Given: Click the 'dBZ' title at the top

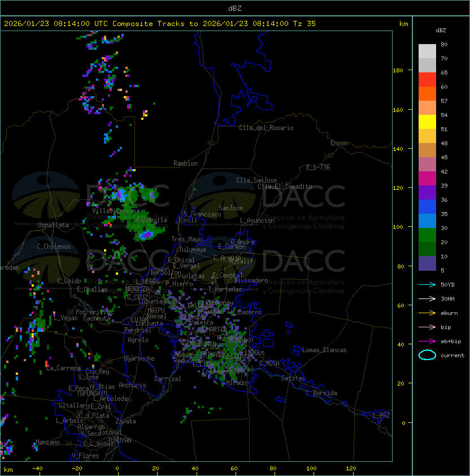Looking at the screenshot, I should coord(235,8).
